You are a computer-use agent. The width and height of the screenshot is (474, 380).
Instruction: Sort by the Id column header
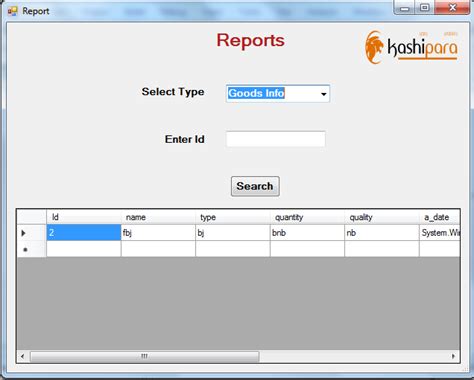pos(84,217)
